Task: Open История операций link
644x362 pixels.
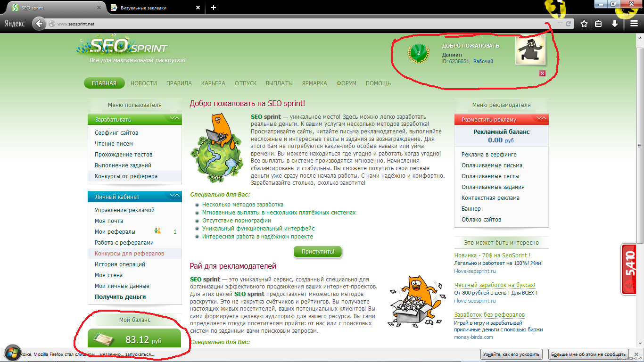Action: point(120,264)
